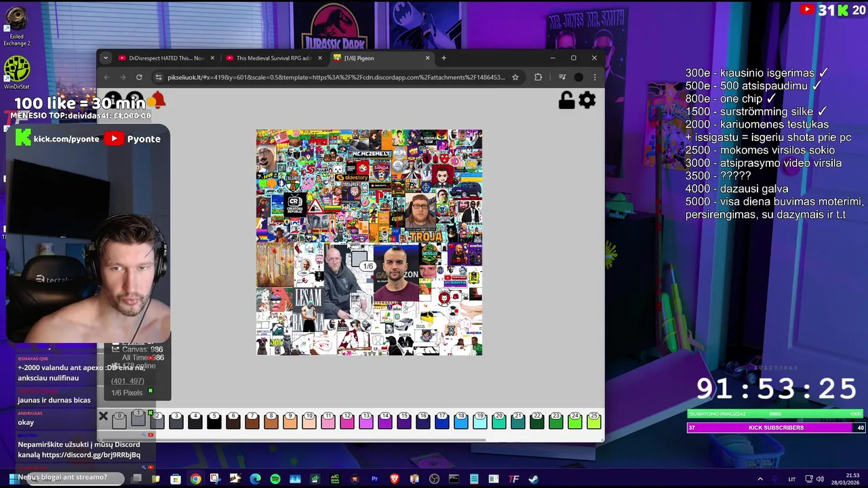Pick pink color 11
This screenshot has height=488, width=868.
[x=328, y=420]
